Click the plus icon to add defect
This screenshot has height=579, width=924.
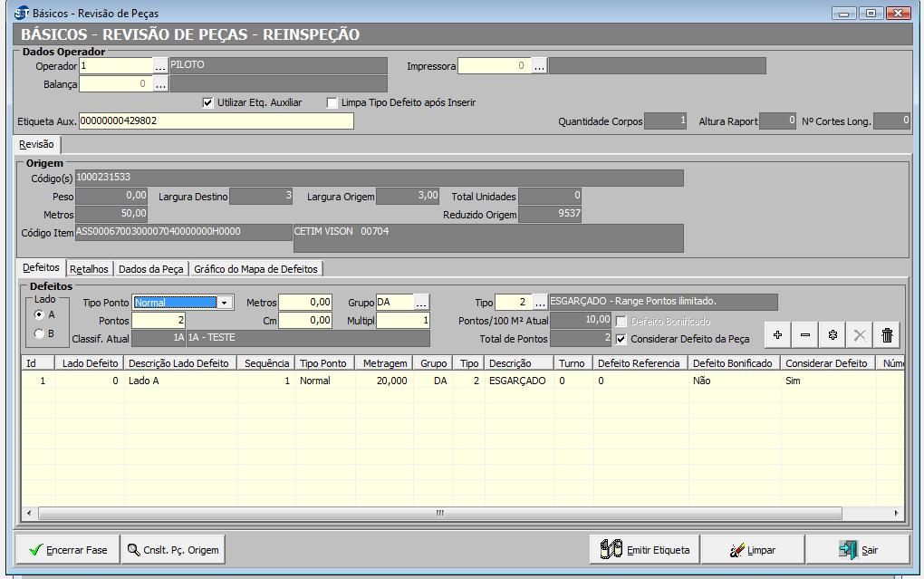[777, 335]
